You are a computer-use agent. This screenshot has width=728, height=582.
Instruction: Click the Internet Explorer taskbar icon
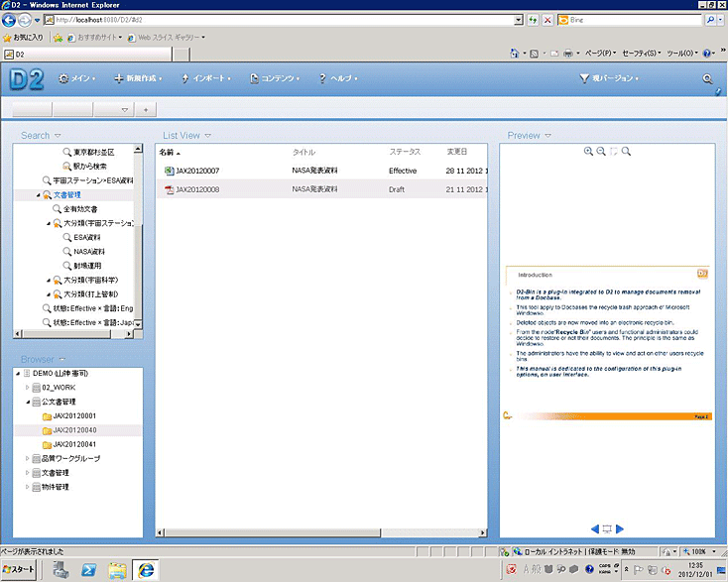tap(147, 569)
